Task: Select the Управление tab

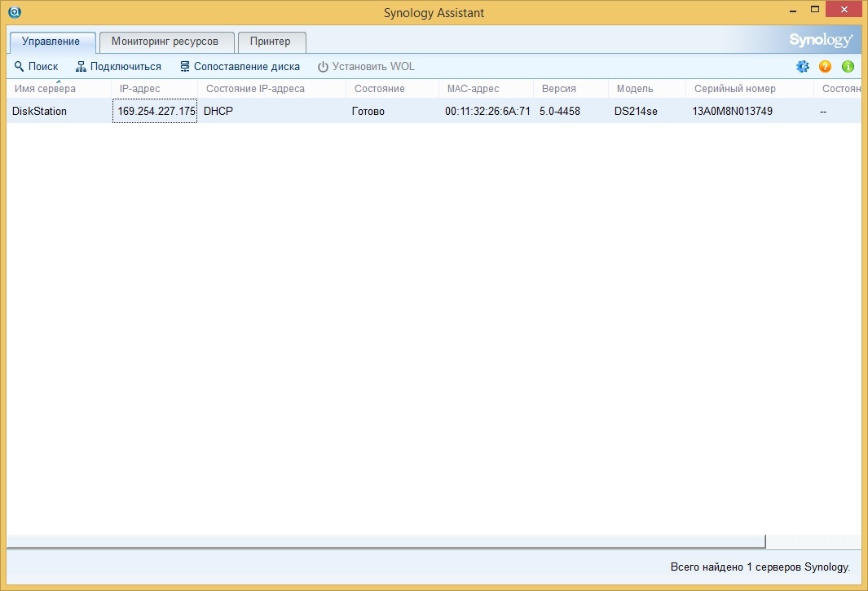Action: click(x=51, y=42)
